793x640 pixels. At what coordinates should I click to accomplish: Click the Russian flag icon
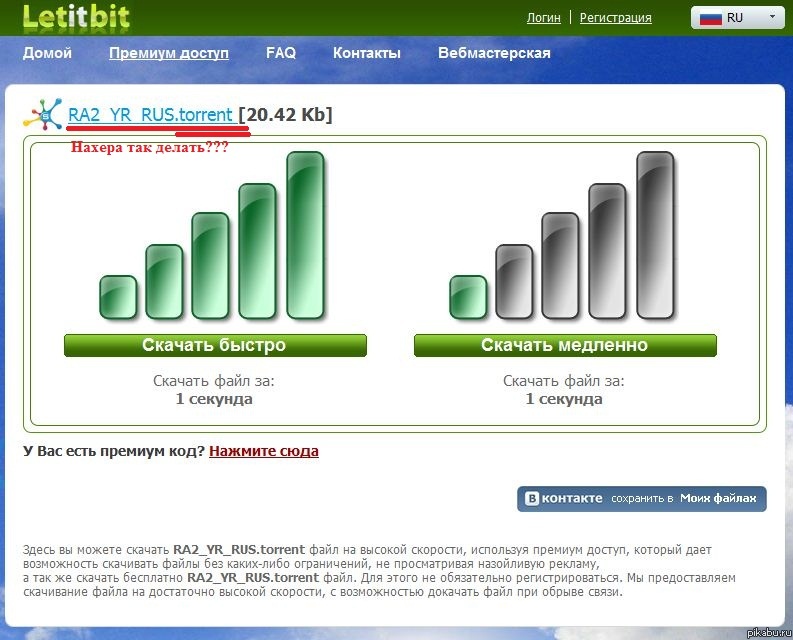709,17
